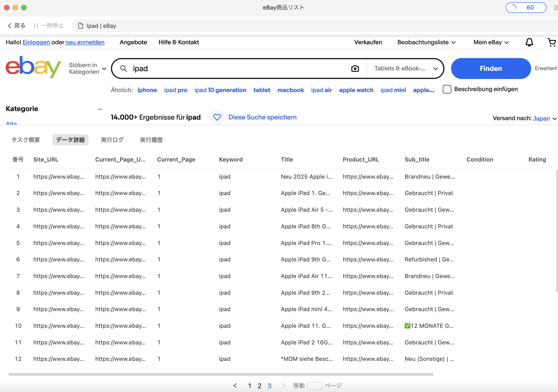The width and height of the screenshot is (558, 392).
Task: Toggle Beschreibung einfügen checkbox
Action: (x=447, y=89)
